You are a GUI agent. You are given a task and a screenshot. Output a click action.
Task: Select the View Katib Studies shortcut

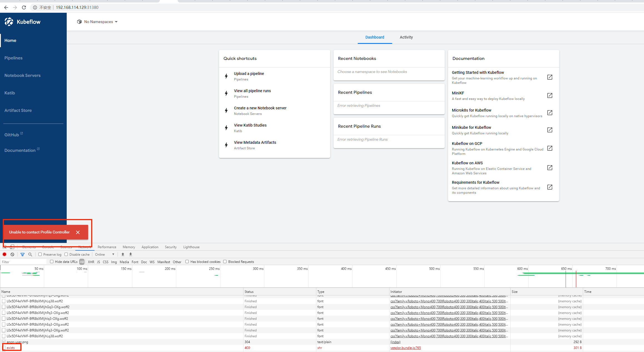pos(250,125)
